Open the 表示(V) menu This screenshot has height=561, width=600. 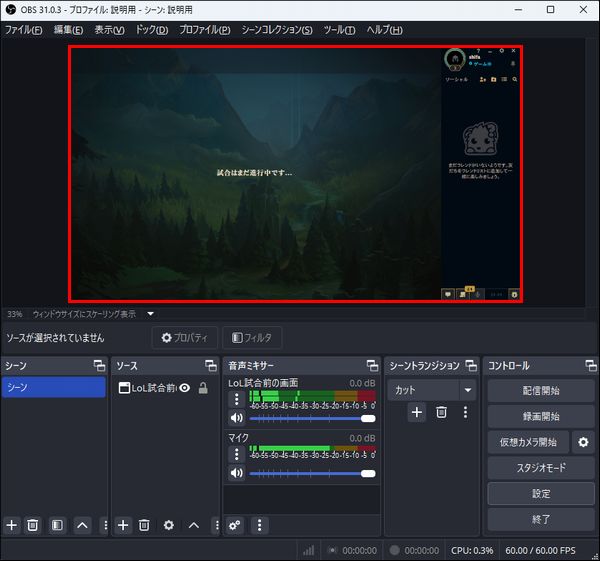pyautogui.click(x=109, y=29)
